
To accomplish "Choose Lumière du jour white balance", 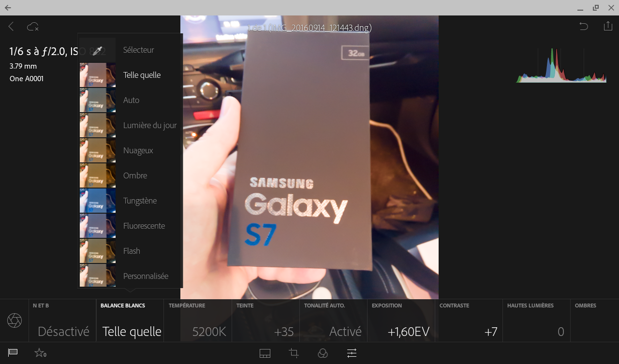I will (x=149, y=125).
